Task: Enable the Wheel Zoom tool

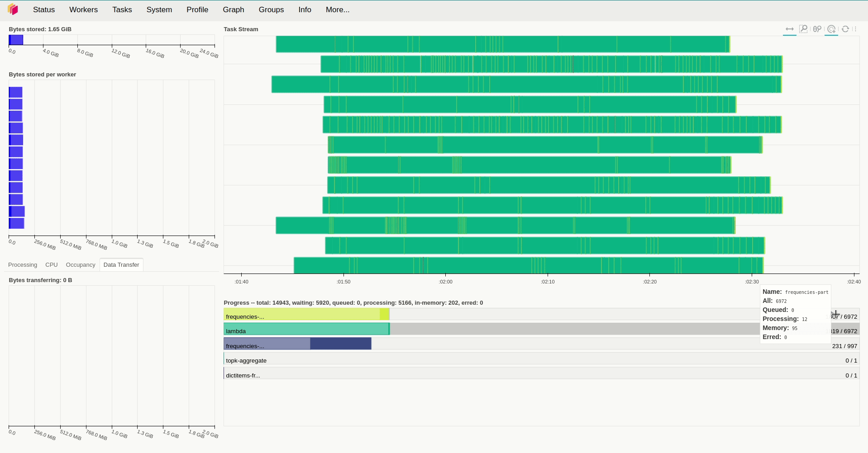Action: (817, 29)
